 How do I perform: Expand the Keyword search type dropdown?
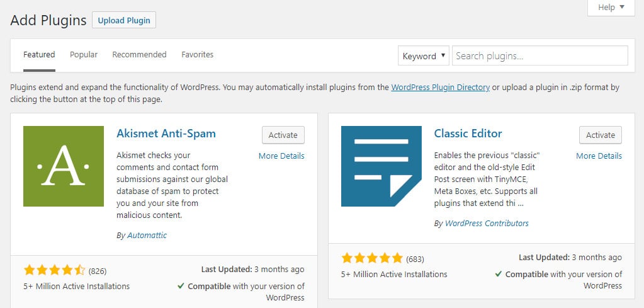pos(424,56)
